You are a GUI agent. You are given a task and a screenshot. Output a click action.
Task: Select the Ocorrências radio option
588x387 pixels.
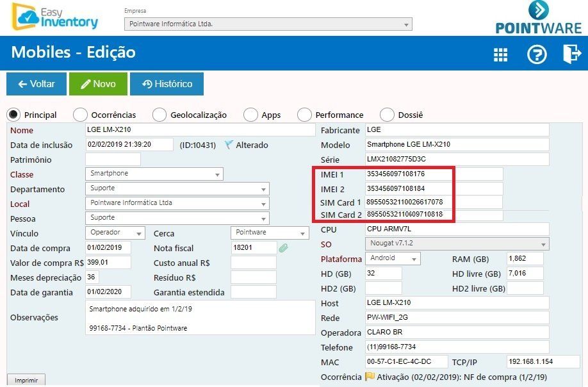pyautogui.click(x=80, y=115)
